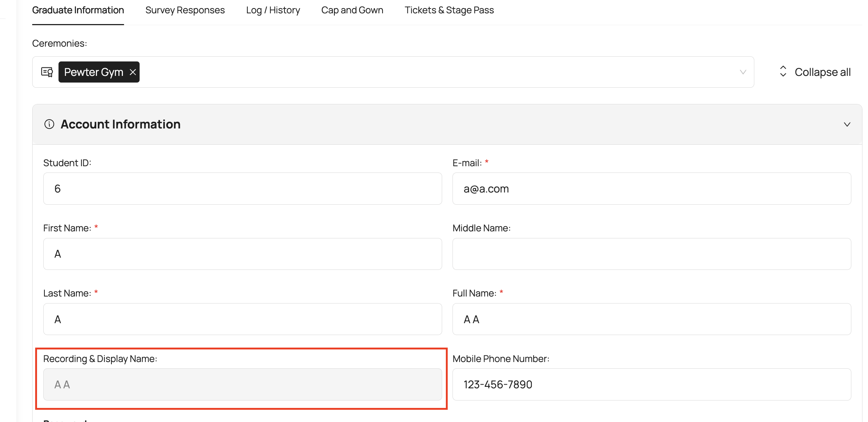The height and width of the screenshot is (422, 868).
Task: Open the Log / History tab
Action: pyautogui.click(x=273, y=10)
